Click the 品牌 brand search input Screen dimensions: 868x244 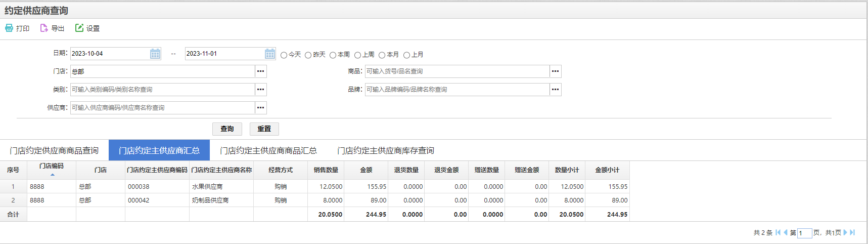click(457, 90)
